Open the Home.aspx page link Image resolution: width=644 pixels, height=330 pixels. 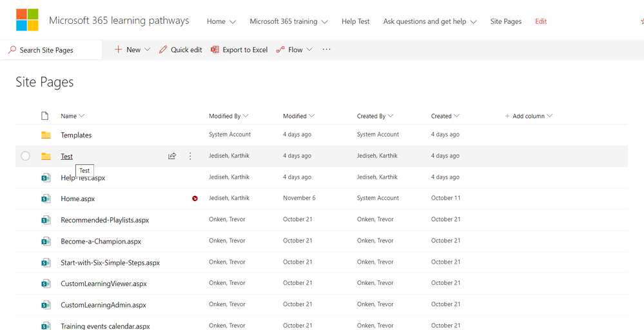click(78, 199)
